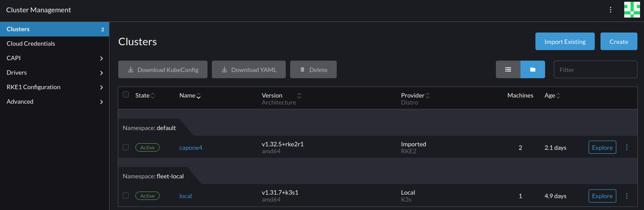This screenshot has width=644, height=210.
Task: Click version v1.32.5+rke2r1 text
Action: [x=283, y=144]
